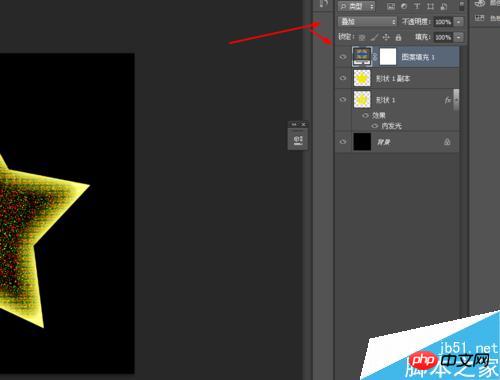Filter layers by adjustment layer icon
This screenshot has width=500, height=380.
404,6
